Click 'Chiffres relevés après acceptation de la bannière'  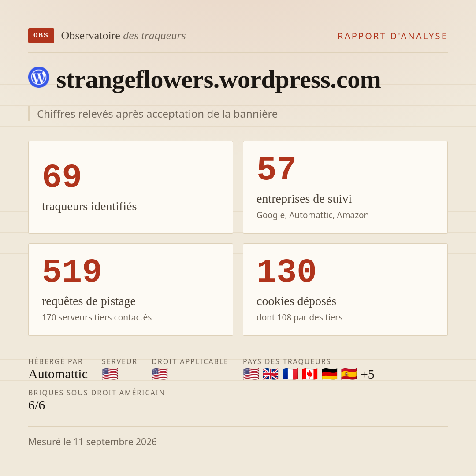157,114
